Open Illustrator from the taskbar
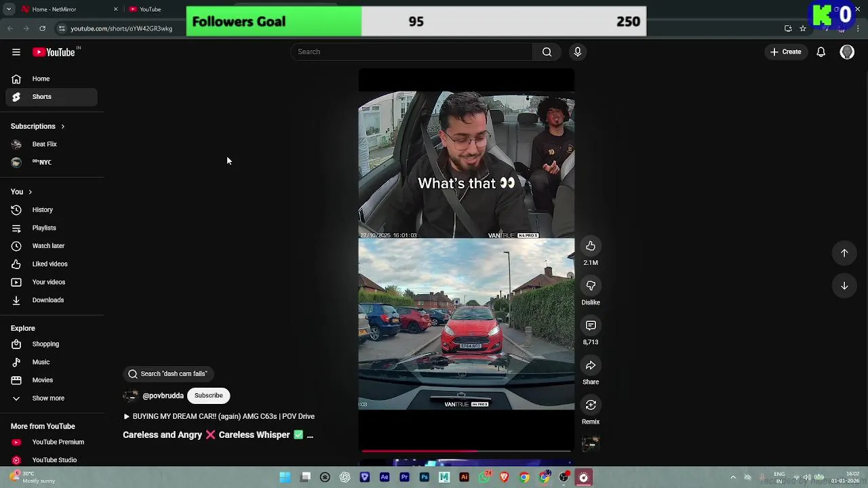This screenshot has width=868, height=488. coord(464,477)
